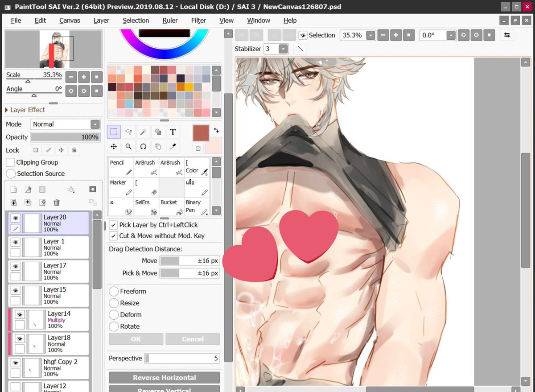The image size is (535, 392).
Task: Choose the Bucket tool
Action: coord(172,207)
